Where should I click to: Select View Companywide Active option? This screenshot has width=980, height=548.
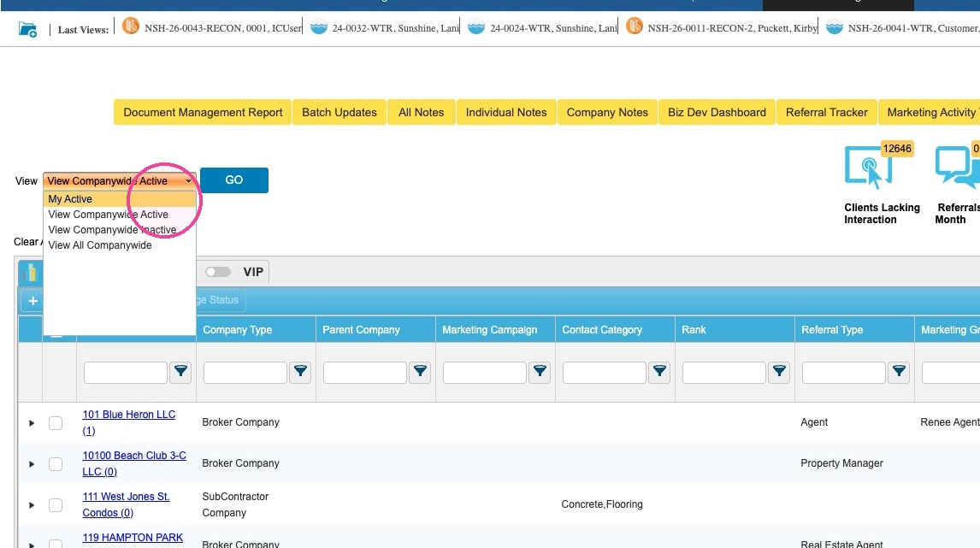(x=120, y=215)
